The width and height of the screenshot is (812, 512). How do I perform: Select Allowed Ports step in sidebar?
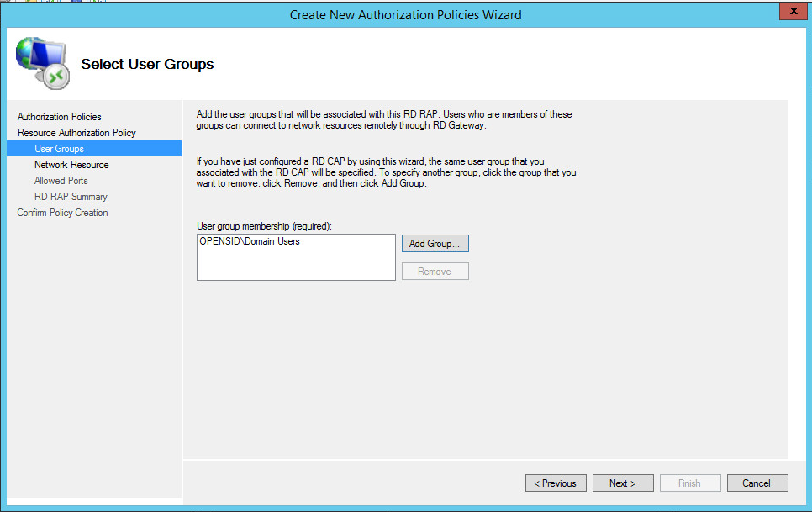(x=61, y=181)
